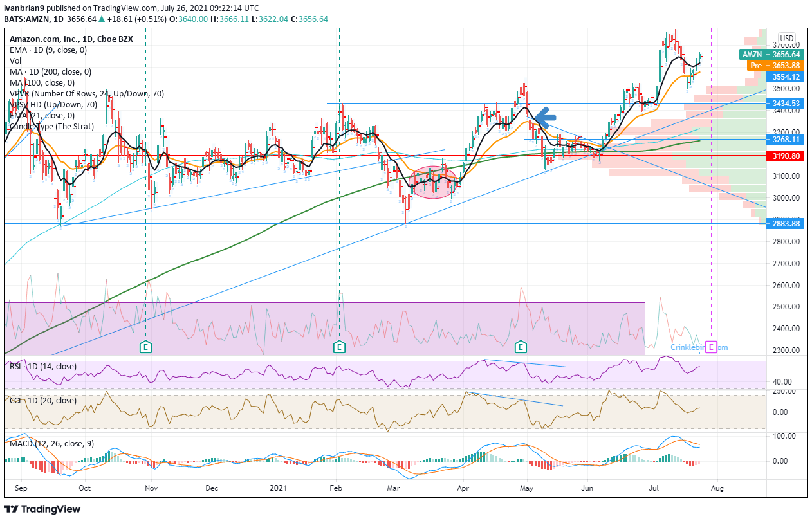Click Feb on the time axis
Image resolution: width=812 pixels, height=521 pixels.
337,489
